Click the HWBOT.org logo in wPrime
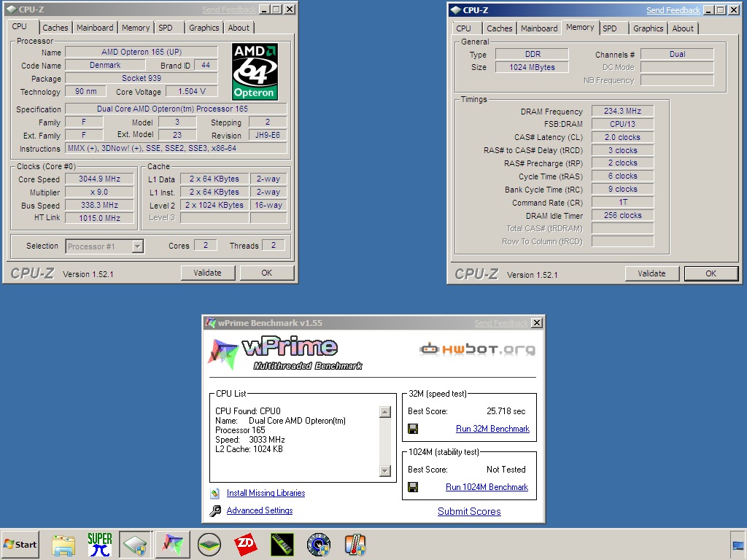 pos(477,349)
